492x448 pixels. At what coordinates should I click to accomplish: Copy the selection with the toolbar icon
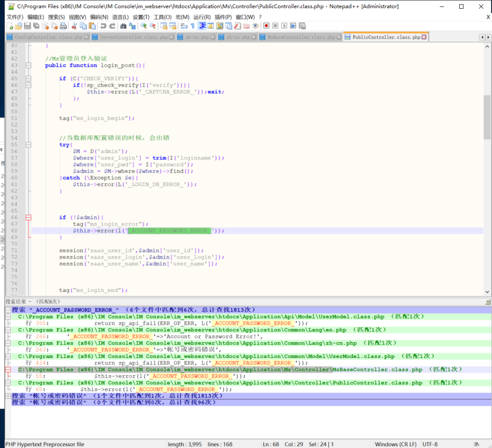click(x=83, y=26)
